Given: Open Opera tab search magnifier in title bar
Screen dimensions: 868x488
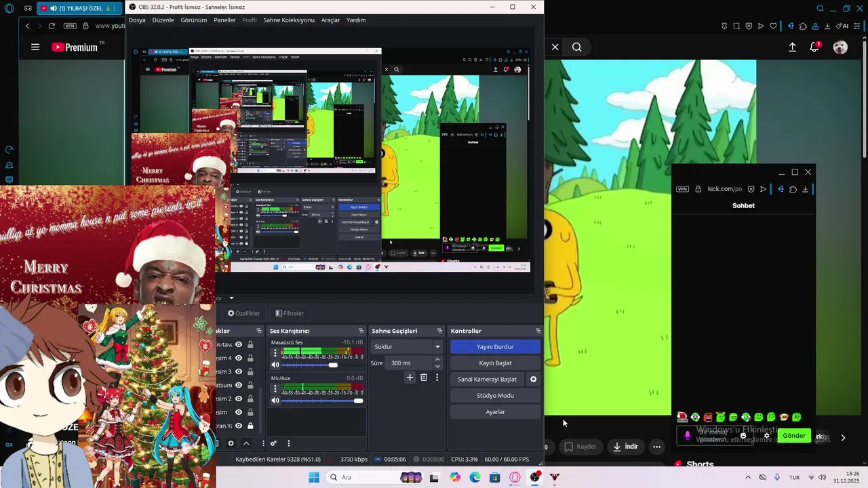Looking at the screenshot, I should [820, 8].
